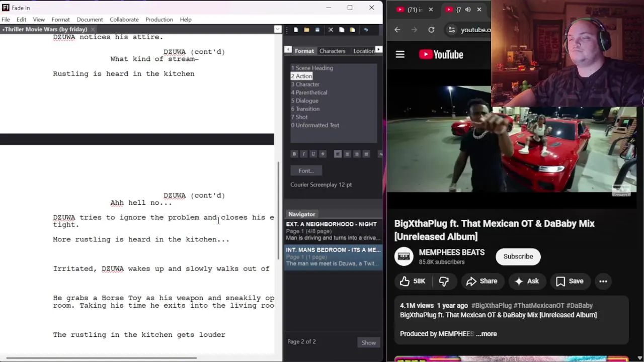The width and height of the screenshot is (644, 362).
Task: Save the video to a playlist
Action: pos(570,282)
